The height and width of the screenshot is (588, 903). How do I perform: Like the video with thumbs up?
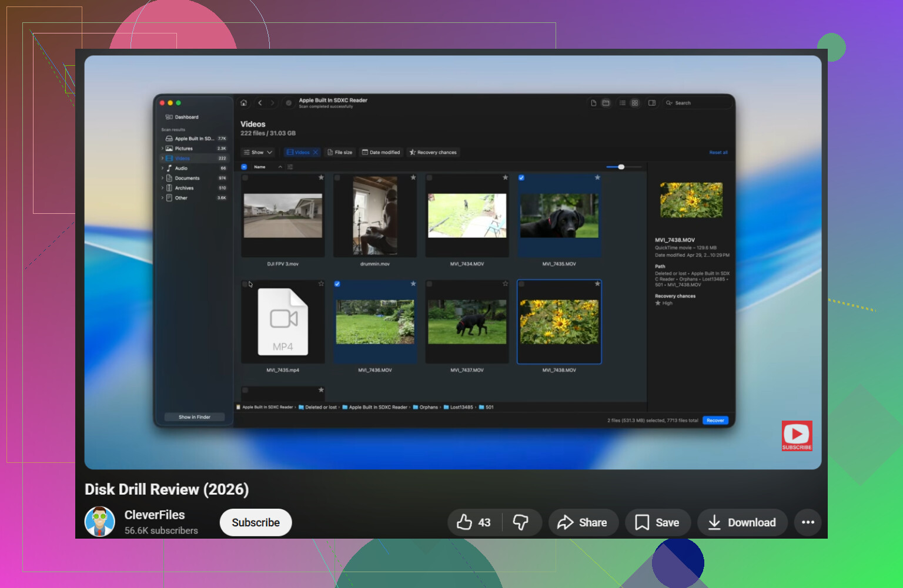click(x=475, y=522)
